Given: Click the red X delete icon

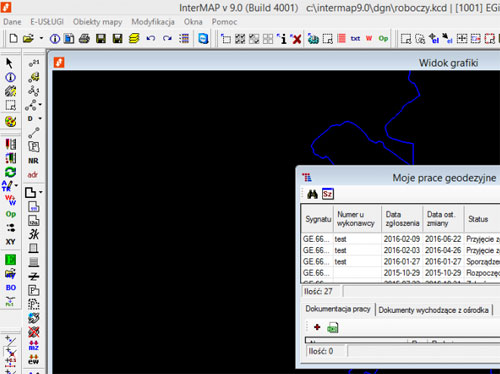Looking at the screenshot, I should [296, 39].
